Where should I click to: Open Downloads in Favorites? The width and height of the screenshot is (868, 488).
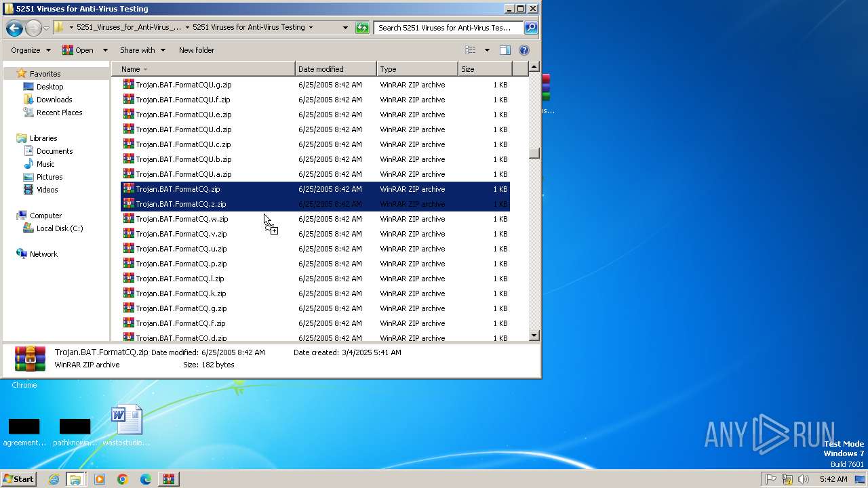click(54, 100)
